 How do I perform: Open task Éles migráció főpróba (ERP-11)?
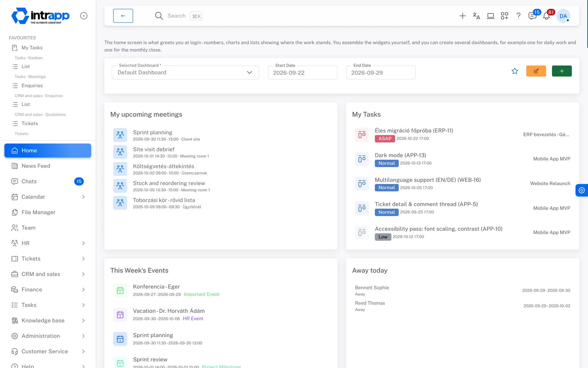[414, 131]
